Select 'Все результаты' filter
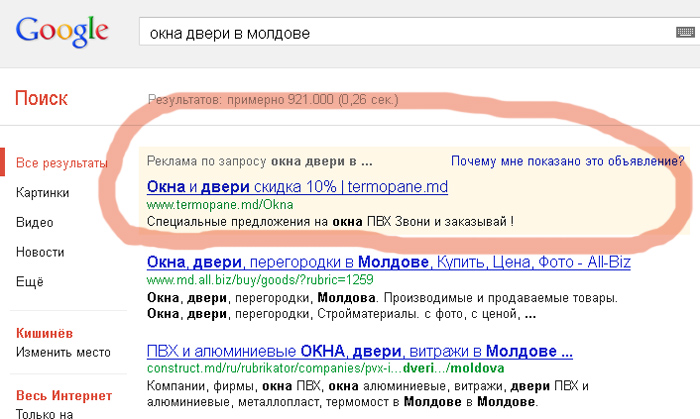The image size is (700, 419). point(62,163)
